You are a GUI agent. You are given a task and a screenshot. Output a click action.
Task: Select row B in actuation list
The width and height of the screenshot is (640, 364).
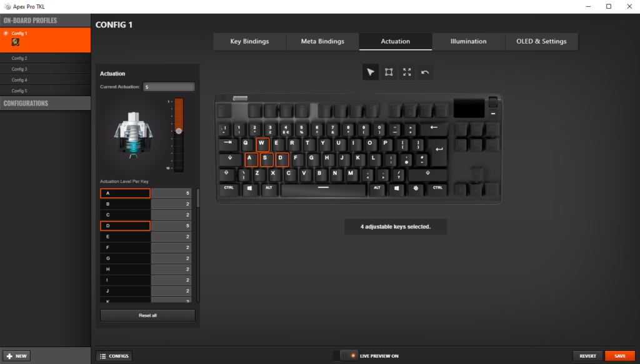point(145,204)
